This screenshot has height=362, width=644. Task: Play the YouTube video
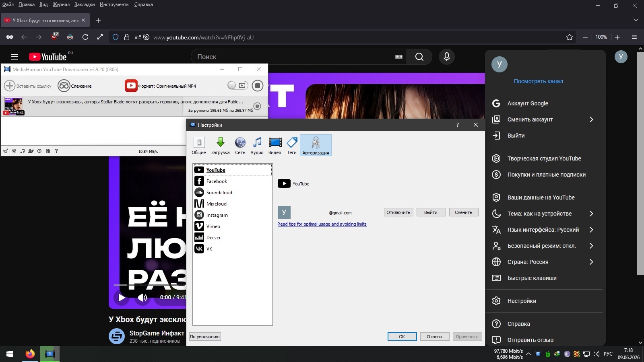click(122, 298)
